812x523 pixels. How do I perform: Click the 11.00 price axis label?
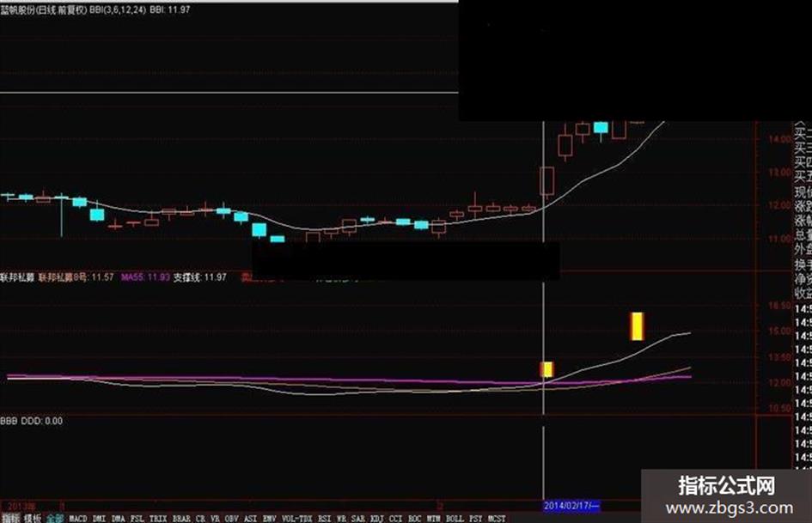[780, 239]
